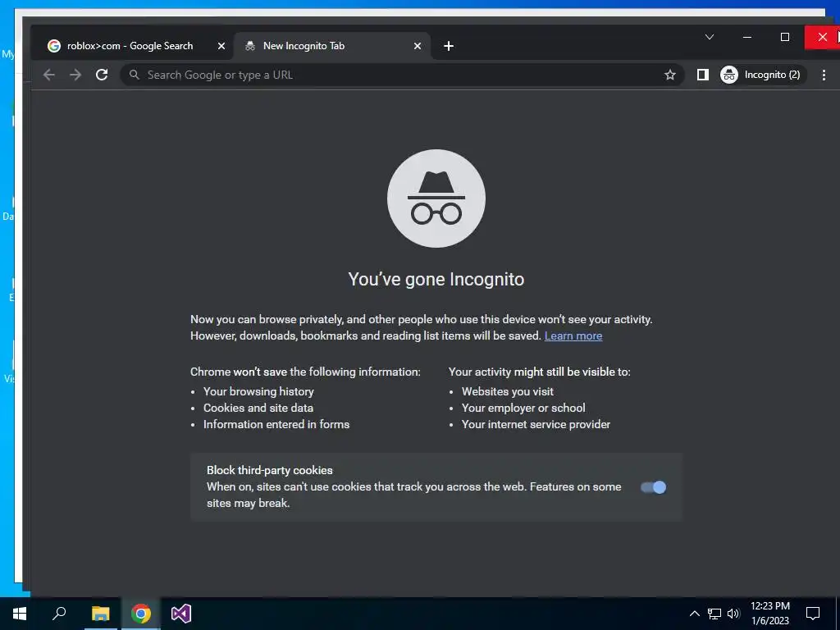Image resolution: width=840 pixels, height=630 pixels.
Task: Follow the Learn more link
Action: tap(573, 336)
